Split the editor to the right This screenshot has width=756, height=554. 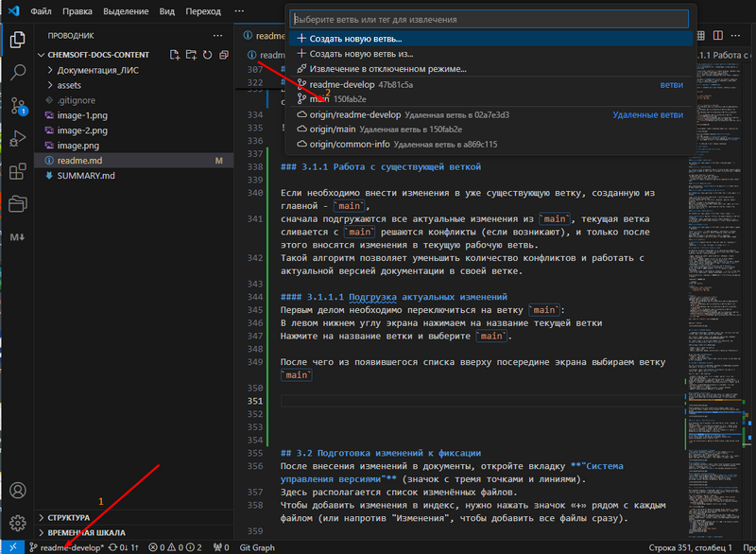pos(718,36)
